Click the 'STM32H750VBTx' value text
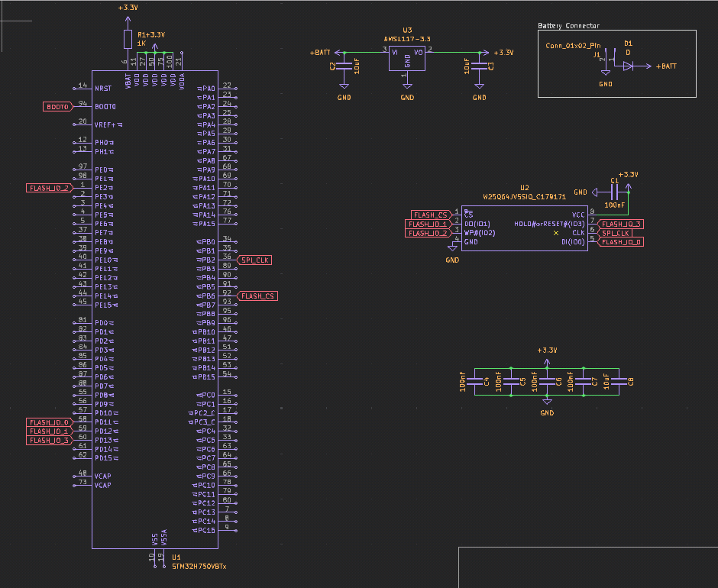718x588 pixels. pyautogui.click(x=199, y=567)
